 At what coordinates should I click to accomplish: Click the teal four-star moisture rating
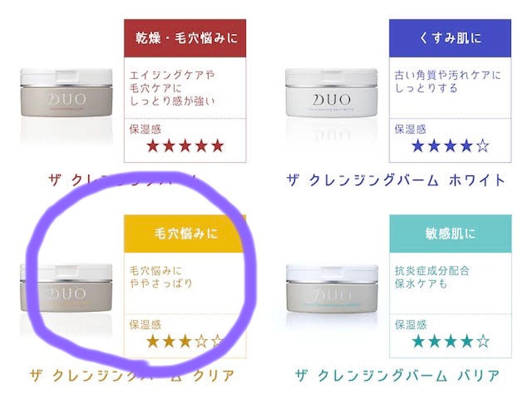point(451,341)
